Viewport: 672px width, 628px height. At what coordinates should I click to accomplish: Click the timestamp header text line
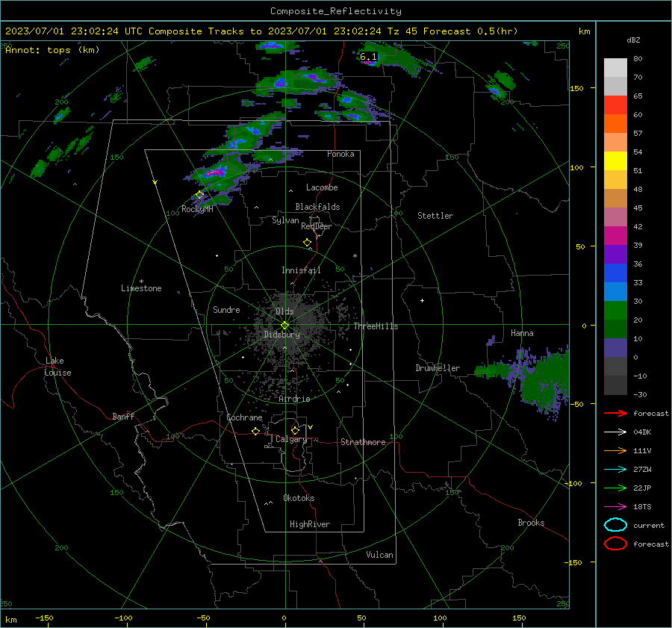pos(261,31)
